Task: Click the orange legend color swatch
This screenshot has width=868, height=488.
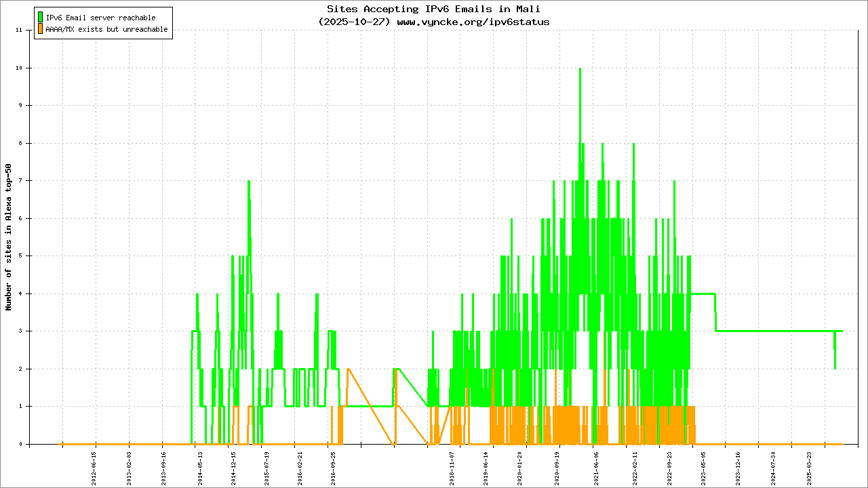Action: pos(41,29)
